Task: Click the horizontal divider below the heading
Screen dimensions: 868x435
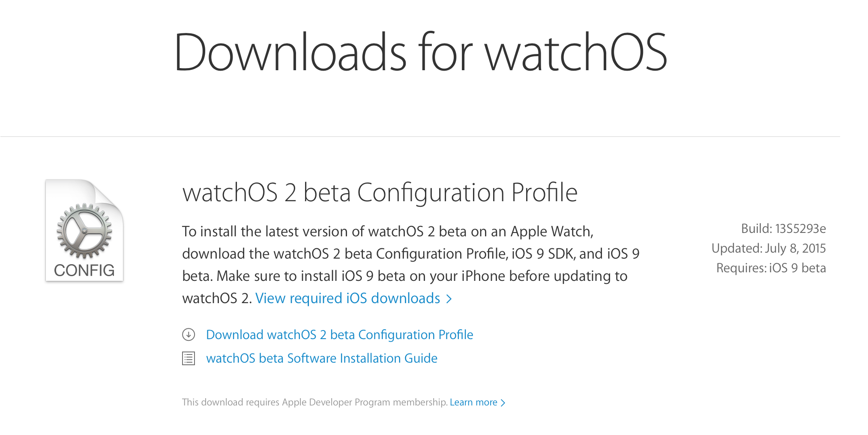Action: (x=420, y=137)
